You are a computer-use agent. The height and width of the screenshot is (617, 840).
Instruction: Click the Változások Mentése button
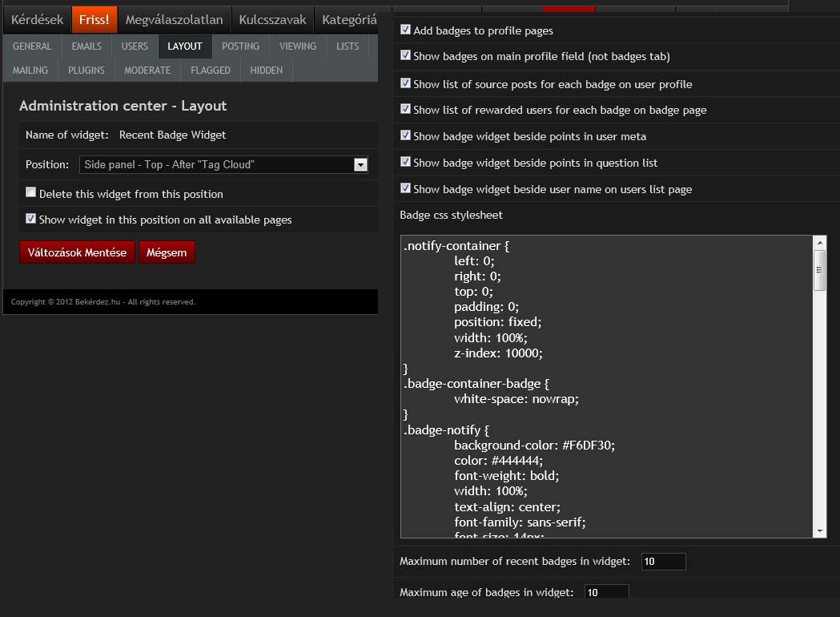[x=77, y=252]
